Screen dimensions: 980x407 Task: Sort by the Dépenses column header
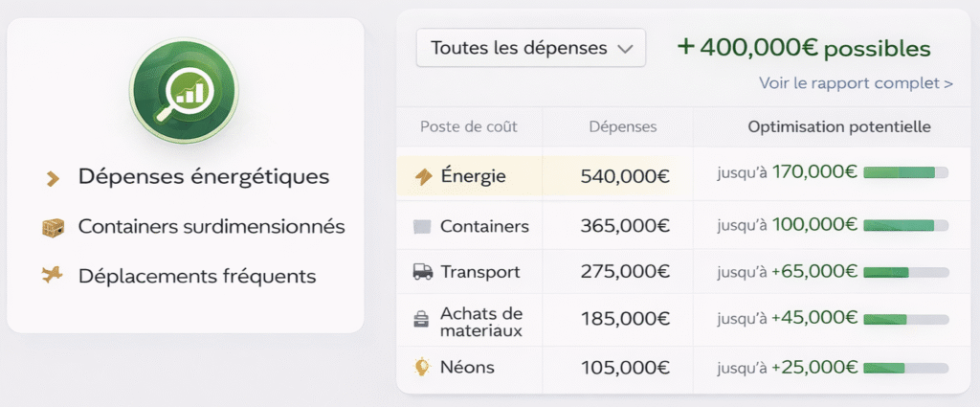point(622,126)
